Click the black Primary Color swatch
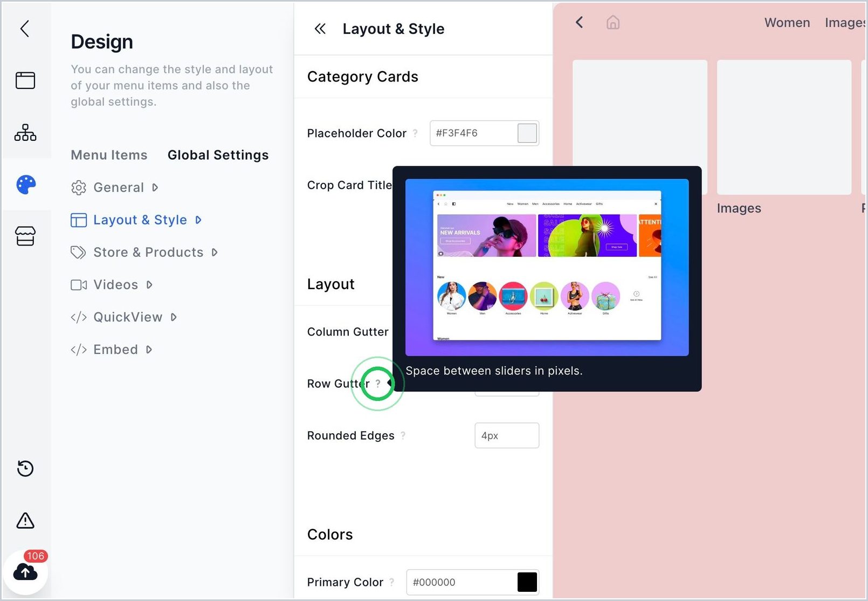Image resolution: width=868 pixels, height=601 pixels. pos(527,582)
